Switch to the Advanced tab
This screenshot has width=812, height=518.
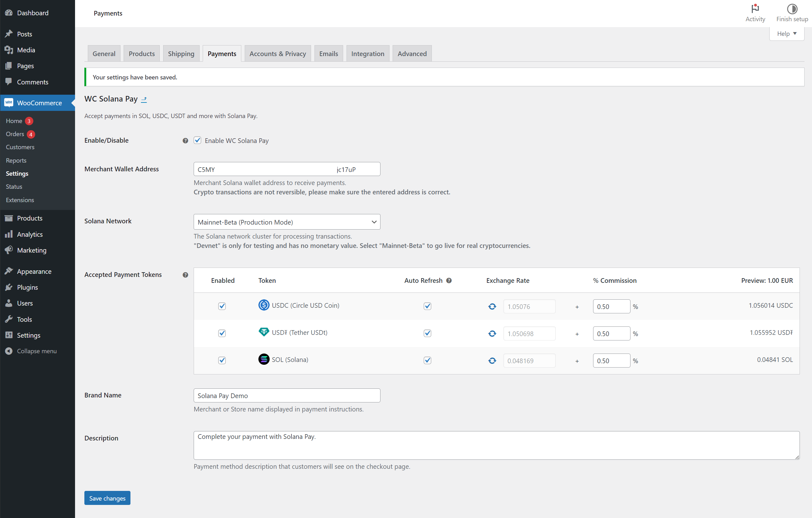(412, 53)
